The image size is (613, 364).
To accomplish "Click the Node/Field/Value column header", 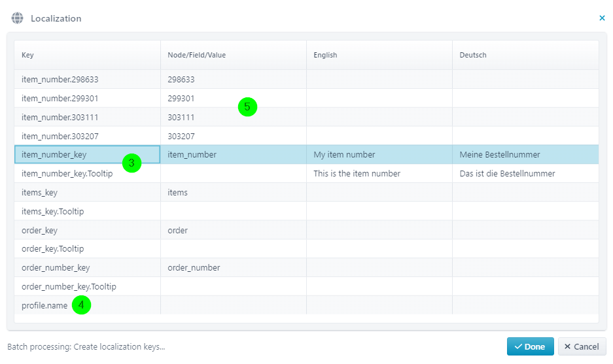I will [196, 55].
